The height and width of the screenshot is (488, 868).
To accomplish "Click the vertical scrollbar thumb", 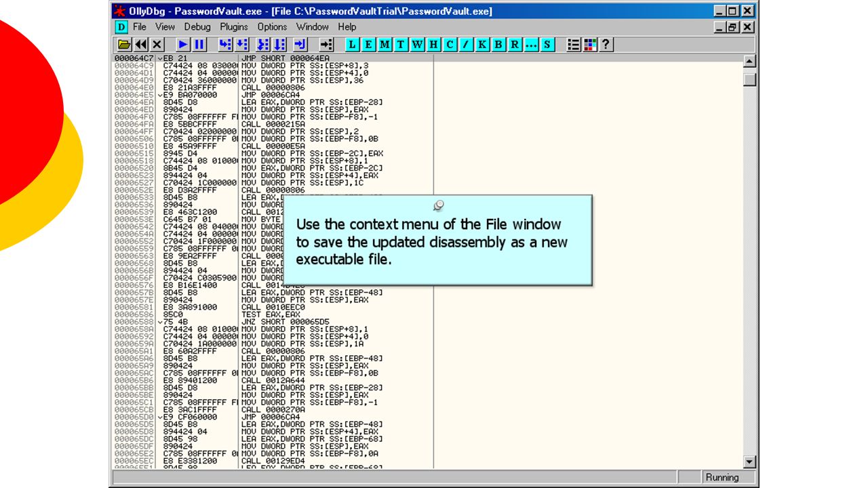I will coord(749,79).
